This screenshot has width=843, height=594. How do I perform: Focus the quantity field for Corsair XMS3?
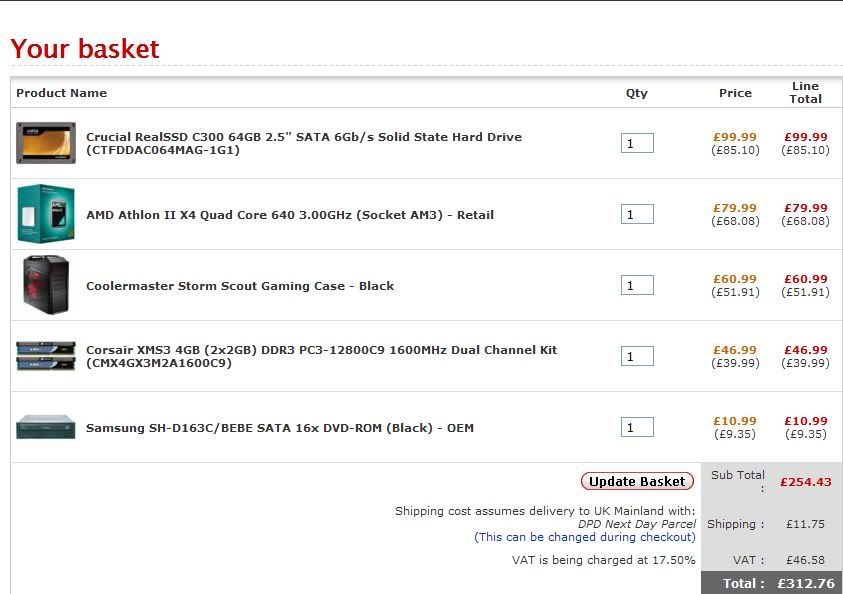pyautogui.click(x=637, y=356)
